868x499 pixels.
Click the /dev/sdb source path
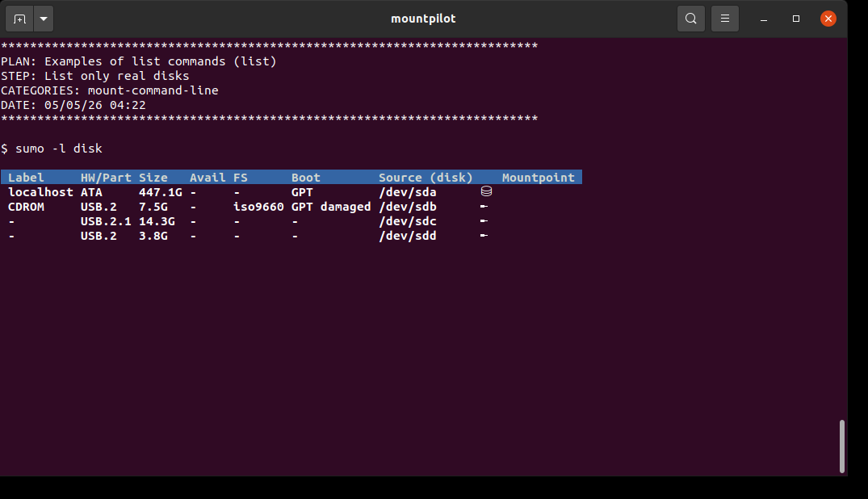pyautogui.click(x=408, y=207)
